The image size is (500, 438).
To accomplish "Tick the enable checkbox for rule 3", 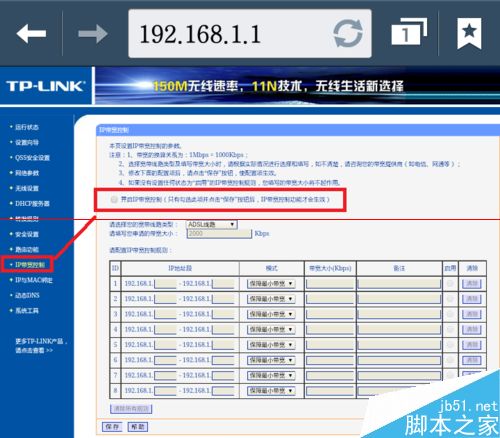I will (450, 314).
